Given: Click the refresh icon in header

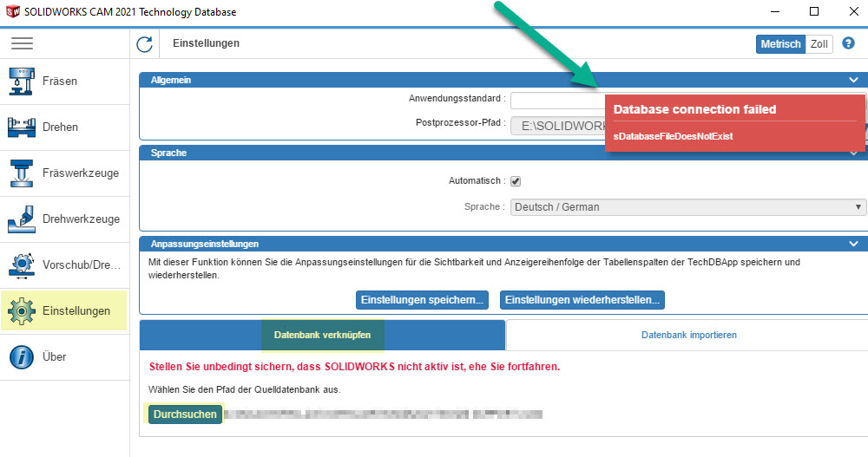Looking at the screenshot, I should point(145,44).
